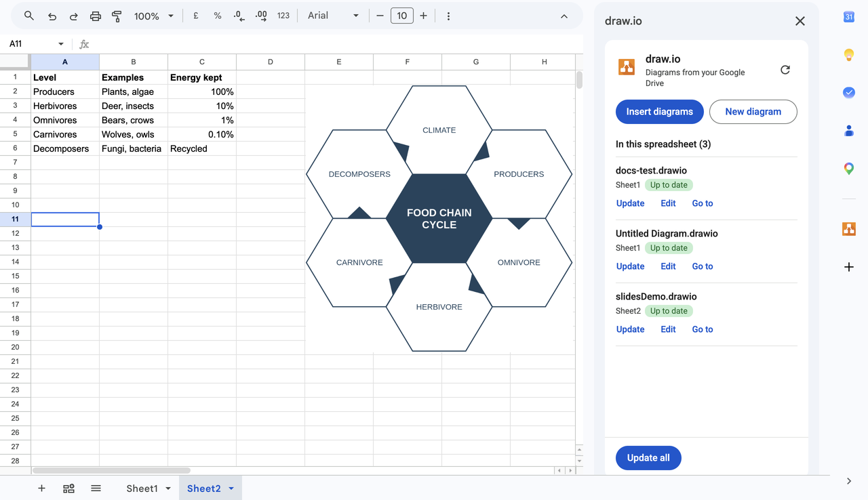Open the search menus magnifier icon
This screenshot has height=500, width=868.
[28, 16]
